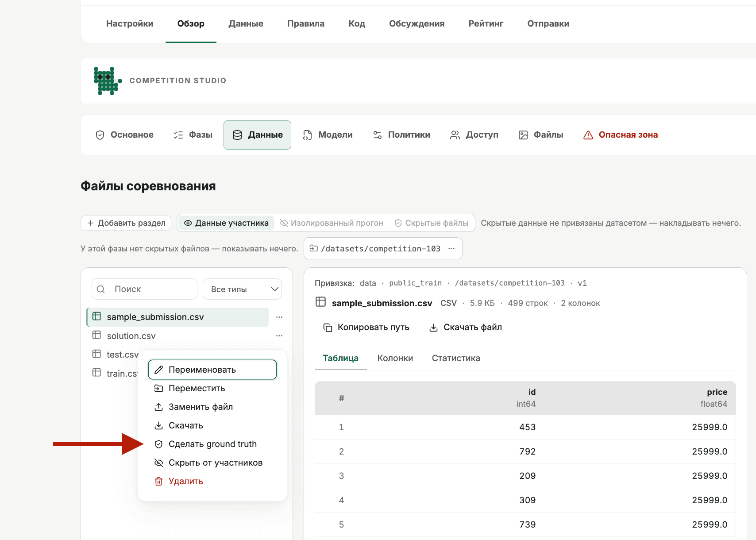Open the ellipsis menu for solution.csv

(279, 336)
